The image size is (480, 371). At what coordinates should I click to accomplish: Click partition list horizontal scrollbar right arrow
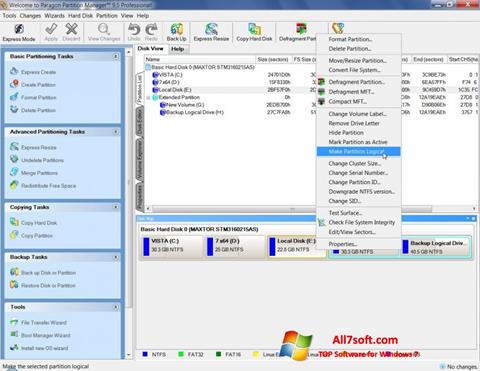pyautogui.click(x=474, y=209)
